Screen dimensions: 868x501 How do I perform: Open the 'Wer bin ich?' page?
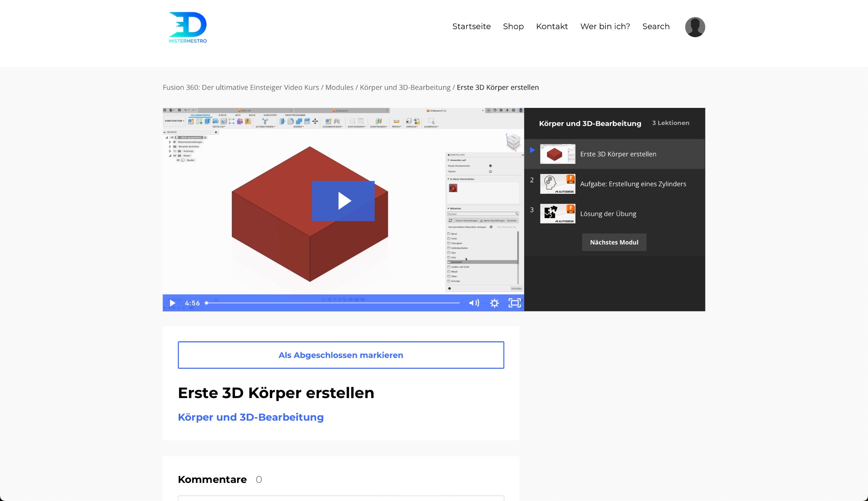point(605,26)
